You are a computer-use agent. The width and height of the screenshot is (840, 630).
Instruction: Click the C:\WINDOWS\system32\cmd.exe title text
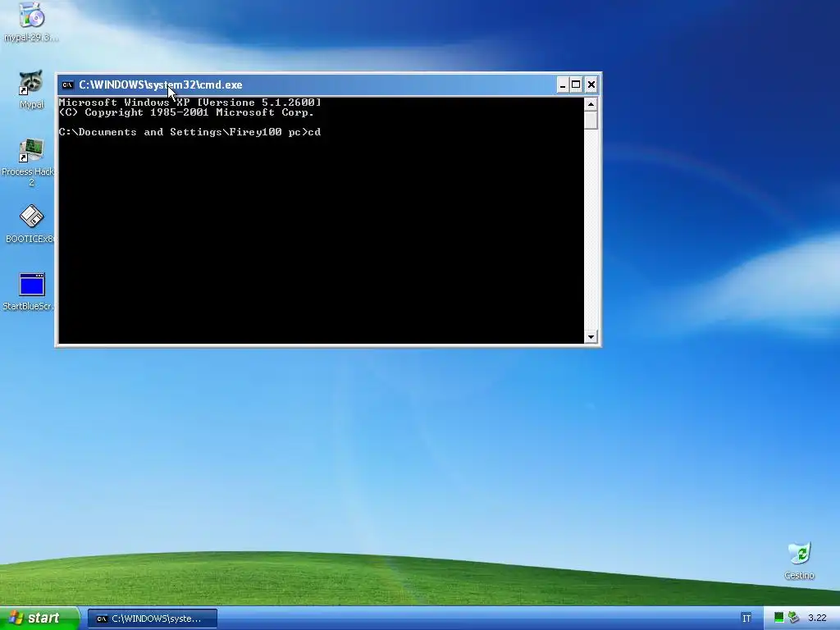pyautogui.click(x=161, y=84)
